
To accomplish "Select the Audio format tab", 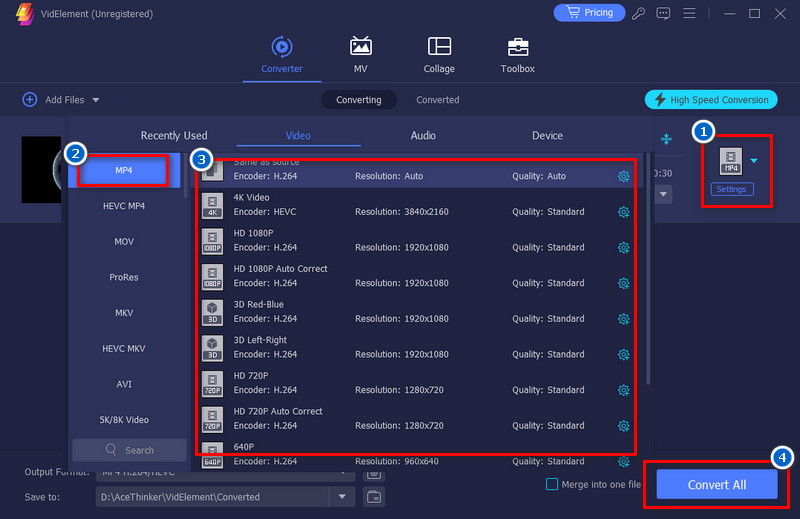I will point(423,135).
